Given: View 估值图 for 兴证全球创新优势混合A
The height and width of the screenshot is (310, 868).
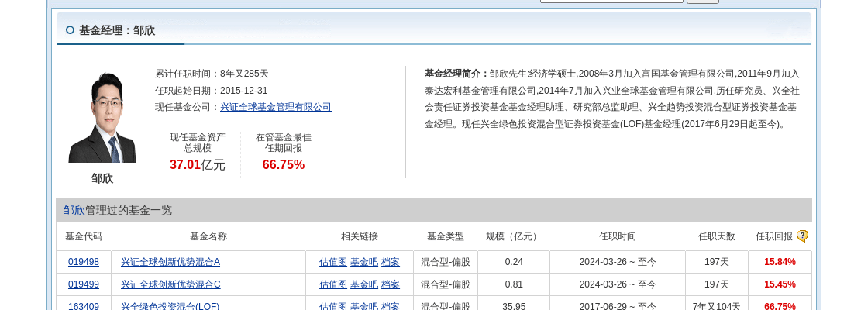Looking at the screenshot, I should 333,262.
